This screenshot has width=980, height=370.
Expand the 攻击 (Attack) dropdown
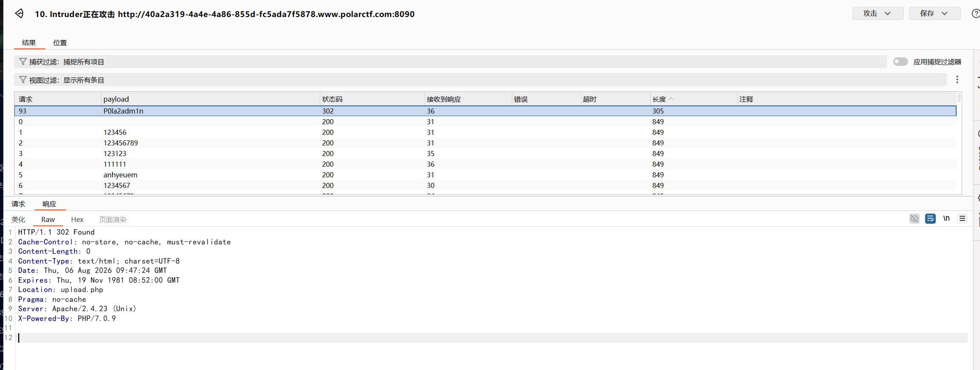tap(877, 13)
